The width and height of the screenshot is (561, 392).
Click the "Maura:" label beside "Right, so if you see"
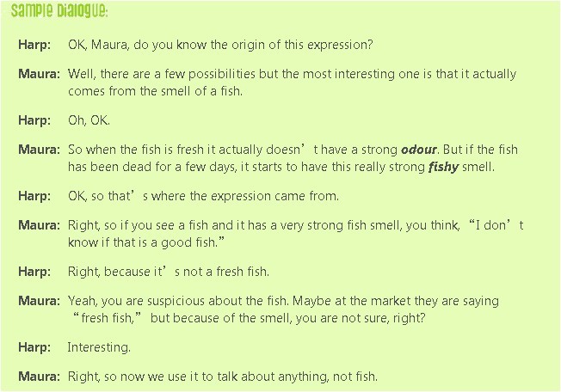click(x=39, y=225)
